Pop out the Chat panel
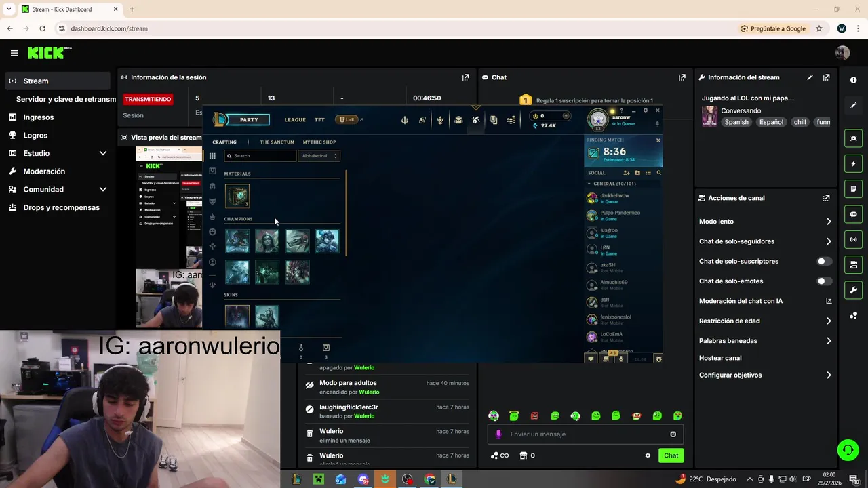 (682, 77)
